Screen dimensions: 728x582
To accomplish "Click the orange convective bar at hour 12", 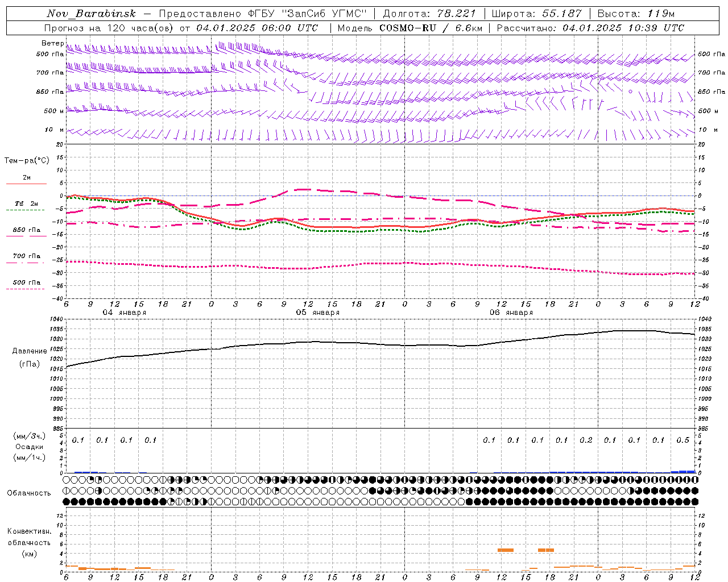I will pyautogui.click(x=506, y=550).
